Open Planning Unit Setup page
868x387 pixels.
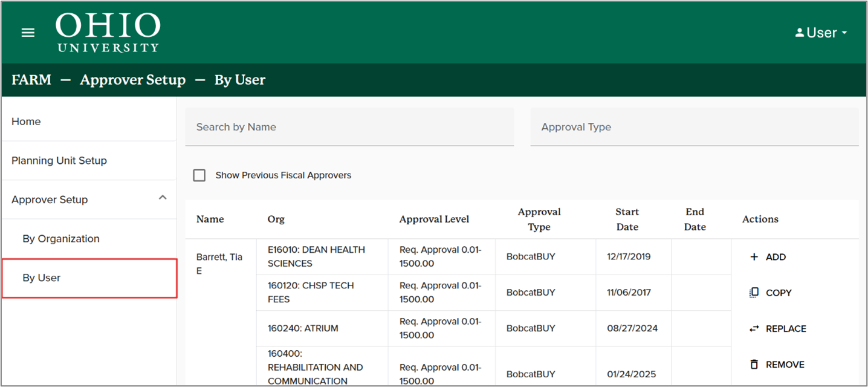59,161
